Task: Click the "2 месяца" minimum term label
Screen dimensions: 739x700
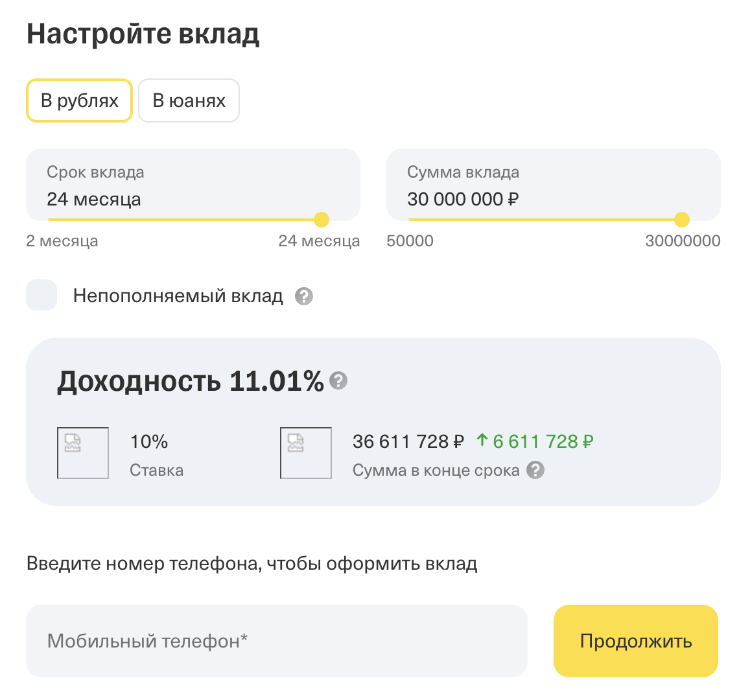Action: [62, 241]
